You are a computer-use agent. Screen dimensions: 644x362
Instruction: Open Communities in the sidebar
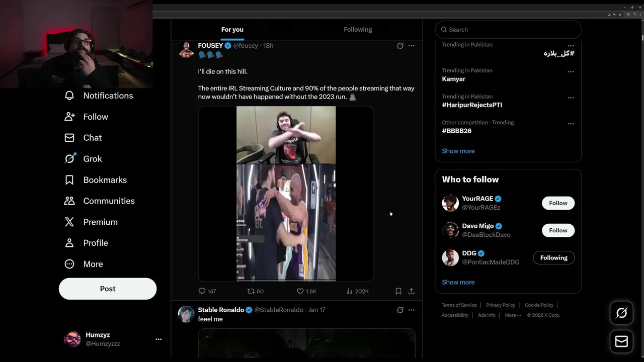click(100, 201)
